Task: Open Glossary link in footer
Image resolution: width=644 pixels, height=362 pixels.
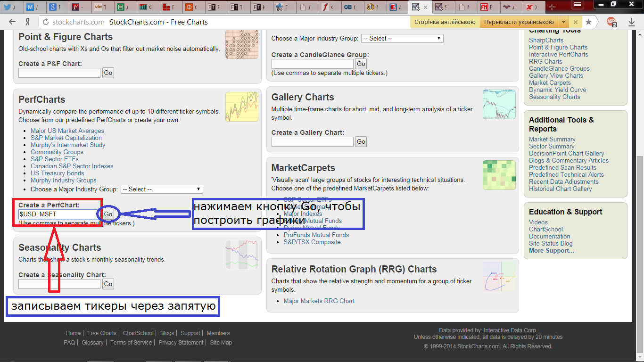Action: point(92,343)
